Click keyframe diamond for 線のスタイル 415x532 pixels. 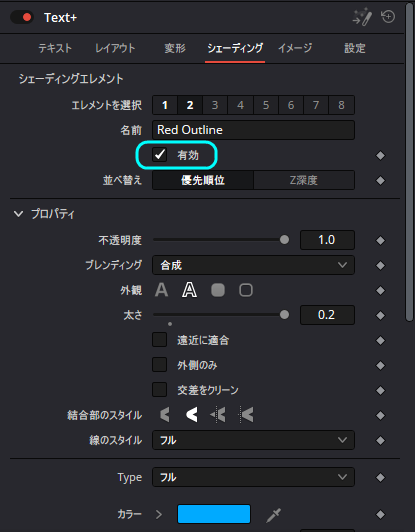tap(380, 441)
